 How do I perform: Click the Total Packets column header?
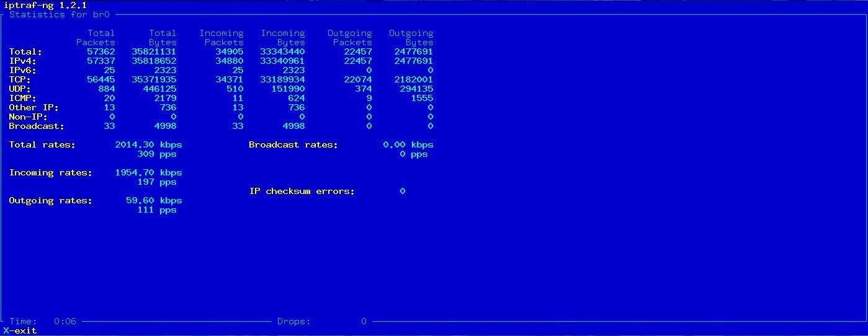(96, 37)
